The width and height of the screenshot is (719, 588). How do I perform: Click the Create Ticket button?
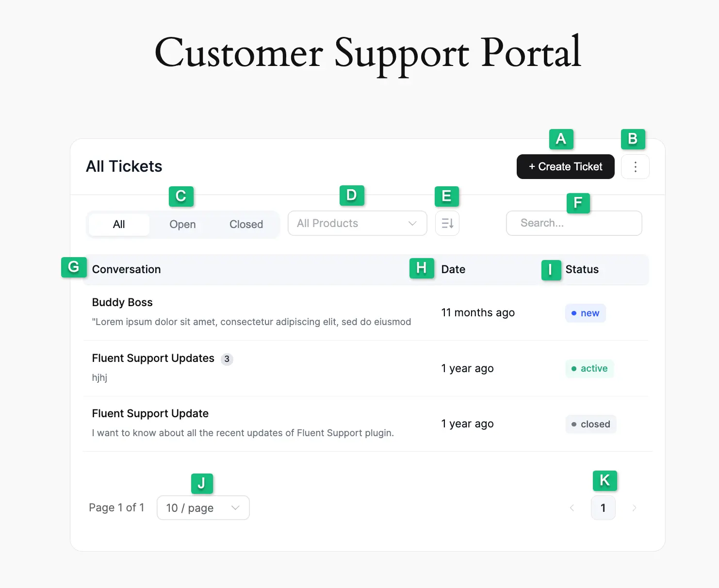pyautogui.click(x=565, y=166)
